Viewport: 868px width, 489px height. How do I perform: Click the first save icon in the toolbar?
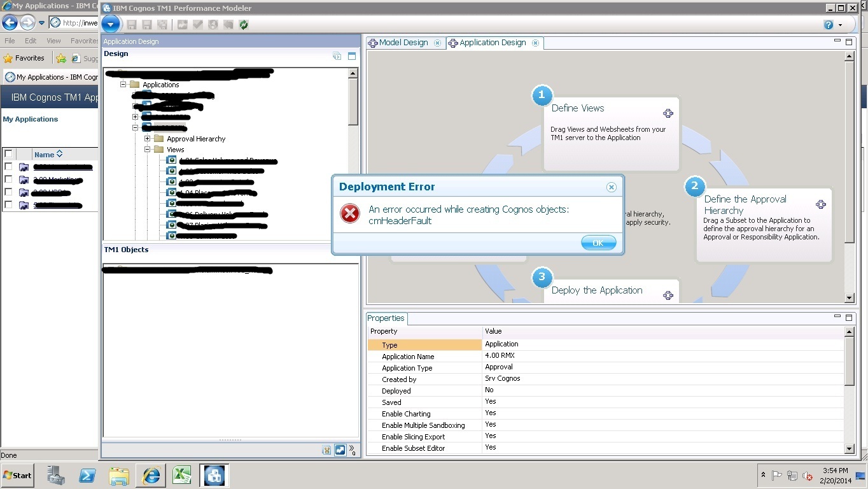pyautogui.click(x=132, y=25)
